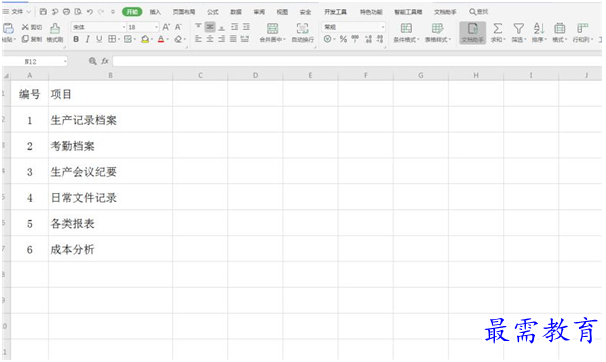Open the number format dropdown (常规)
606x362 pixels.
(x=383, y=27)
